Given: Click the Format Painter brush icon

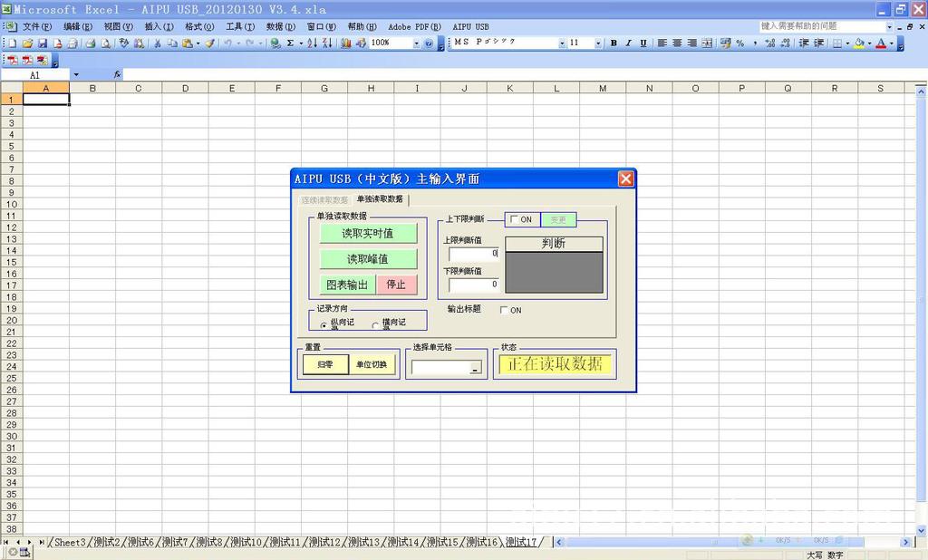Looking at the screenshot, I should tap(209, 43).
